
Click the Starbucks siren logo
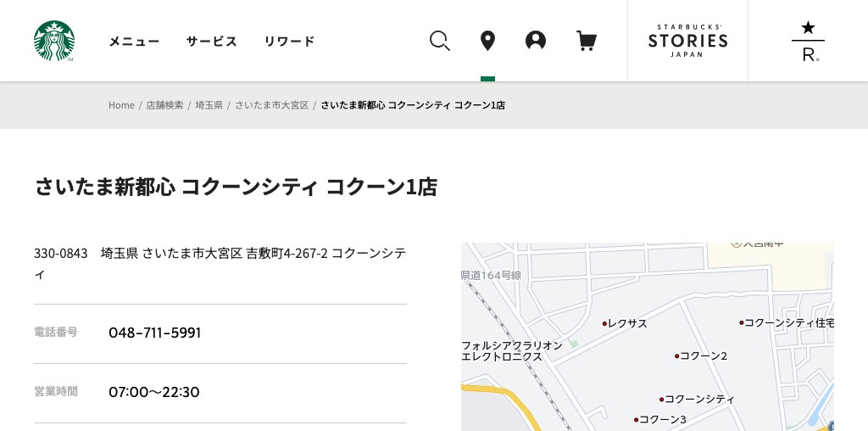53,41
